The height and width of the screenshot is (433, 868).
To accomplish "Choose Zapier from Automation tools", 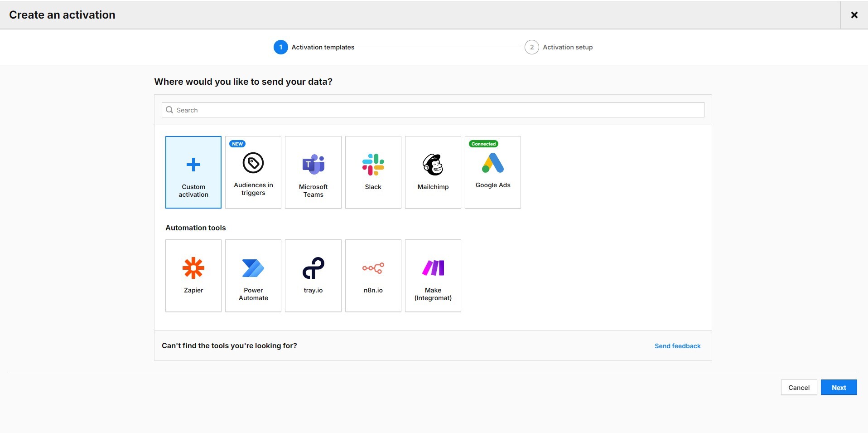I will 193,276.
